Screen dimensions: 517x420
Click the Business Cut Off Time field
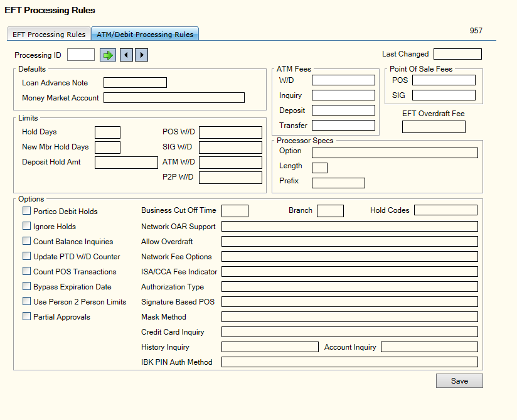(235, 211)
